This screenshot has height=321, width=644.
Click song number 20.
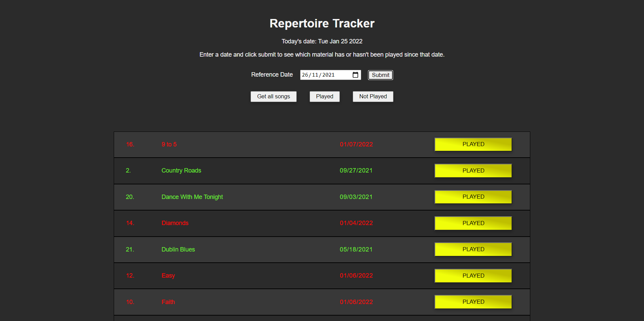[130, 197]
